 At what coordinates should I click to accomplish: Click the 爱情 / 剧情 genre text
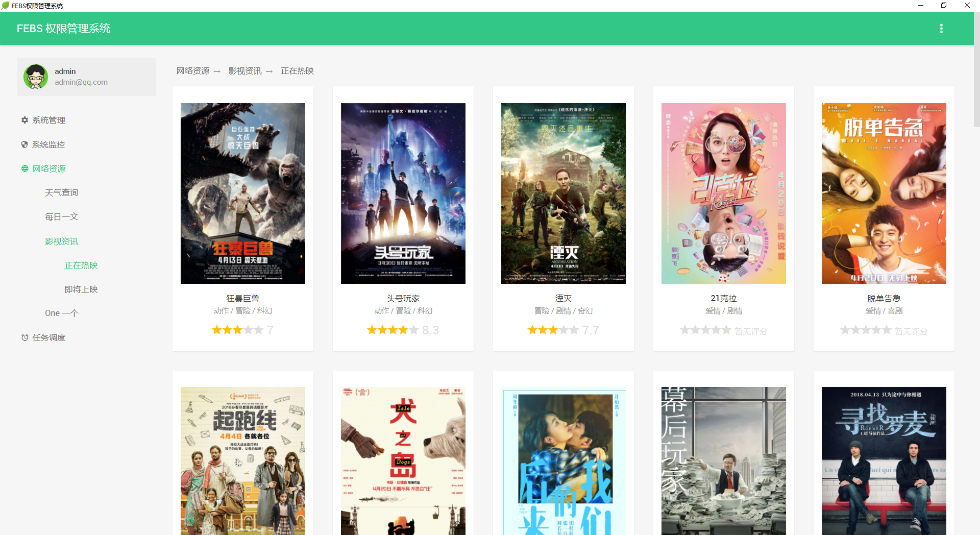(724, 311)
